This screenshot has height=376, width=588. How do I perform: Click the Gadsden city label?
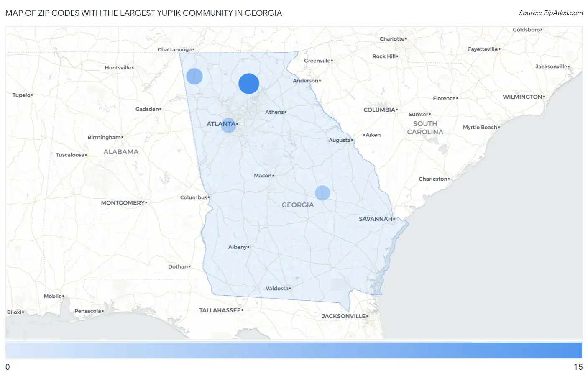tap(147, 109)
